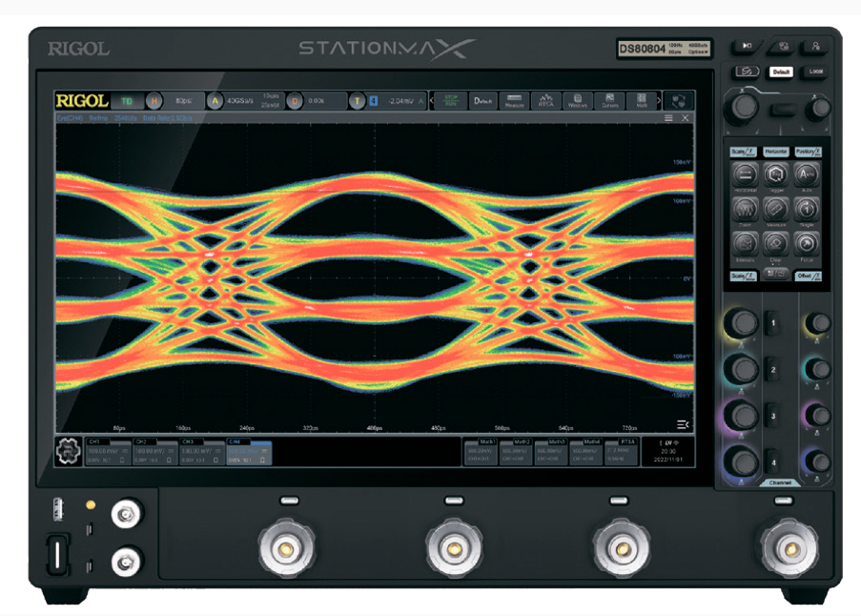
Task: Toggle the STOP/RUN acquisition button
Action: tap(451, 101)
